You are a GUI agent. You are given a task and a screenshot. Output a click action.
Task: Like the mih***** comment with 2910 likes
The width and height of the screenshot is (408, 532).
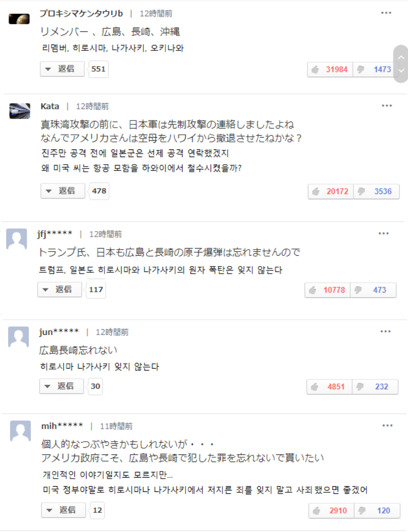pos(332,511)
